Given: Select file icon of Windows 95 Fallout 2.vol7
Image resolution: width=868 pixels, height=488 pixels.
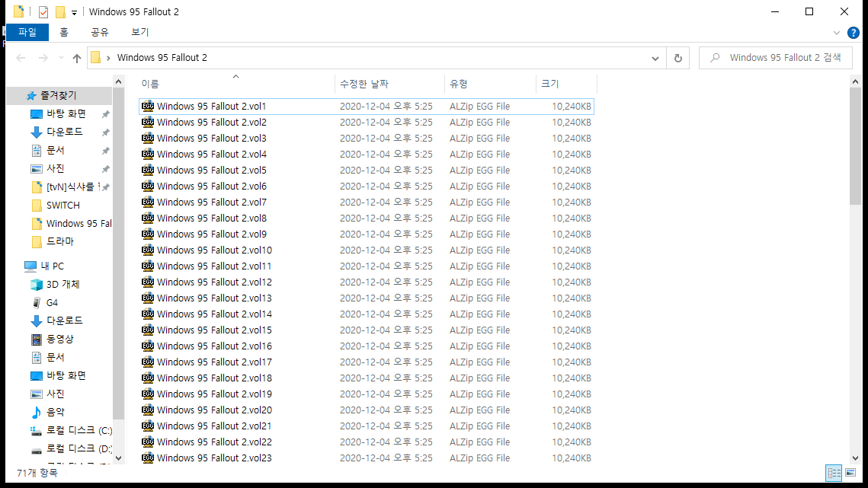Looking at the screenshot, I should pos(148,203).
